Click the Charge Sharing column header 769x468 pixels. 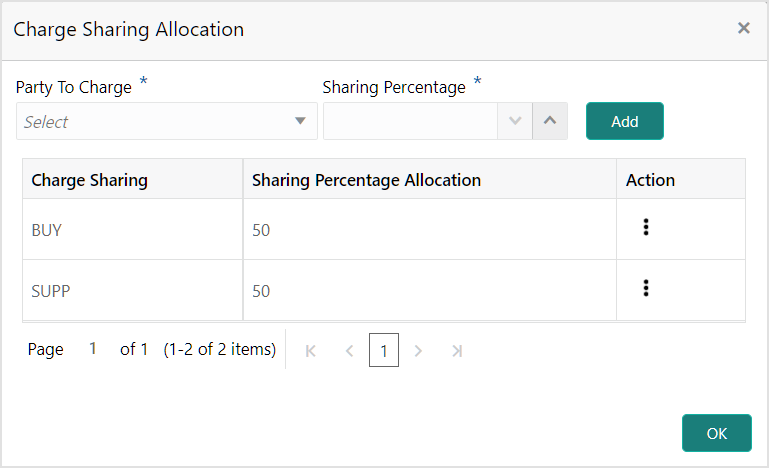click(x=90, y=180)
